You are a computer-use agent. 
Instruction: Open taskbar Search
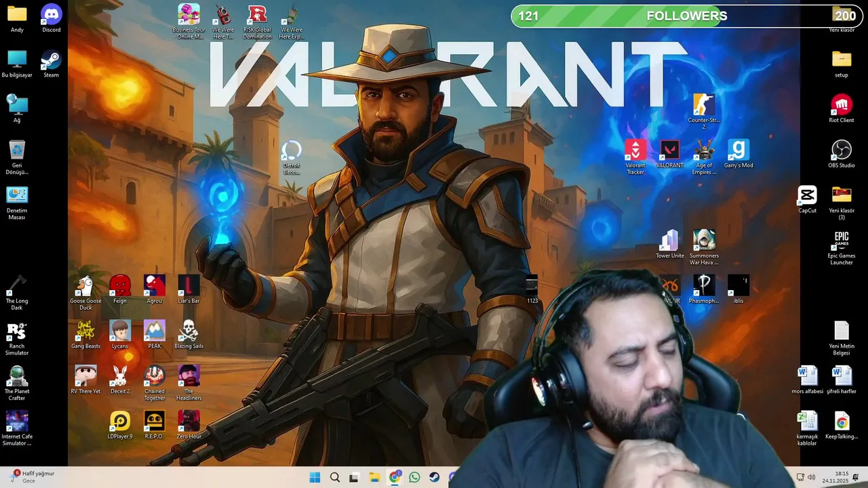click(x=334, y=477)
